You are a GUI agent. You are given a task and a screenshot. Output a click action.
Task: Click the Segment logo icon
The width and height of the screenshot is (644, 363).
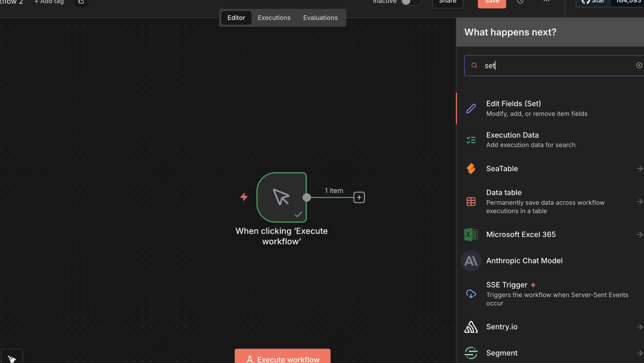[x=471, y=353]
